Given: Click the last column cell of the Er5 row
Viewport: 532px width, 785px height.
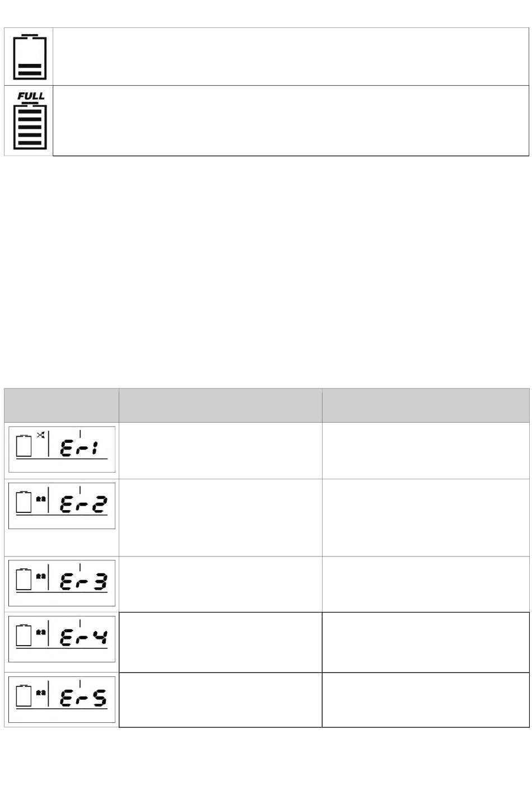Looking at the screenshot, I should pyautogui.click(x=426, y=700).
